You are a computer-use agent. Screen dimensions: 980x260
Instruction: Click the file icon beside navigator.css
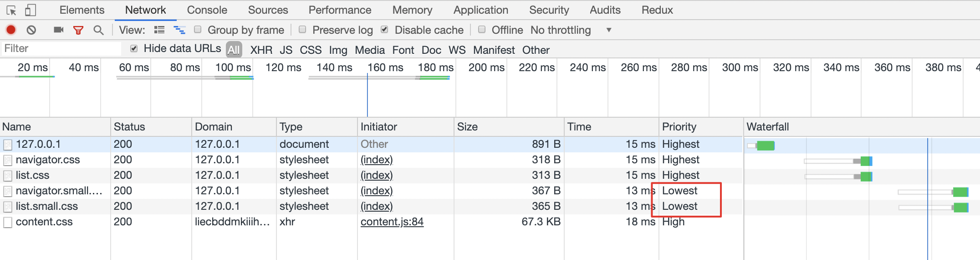pos(8,160)
